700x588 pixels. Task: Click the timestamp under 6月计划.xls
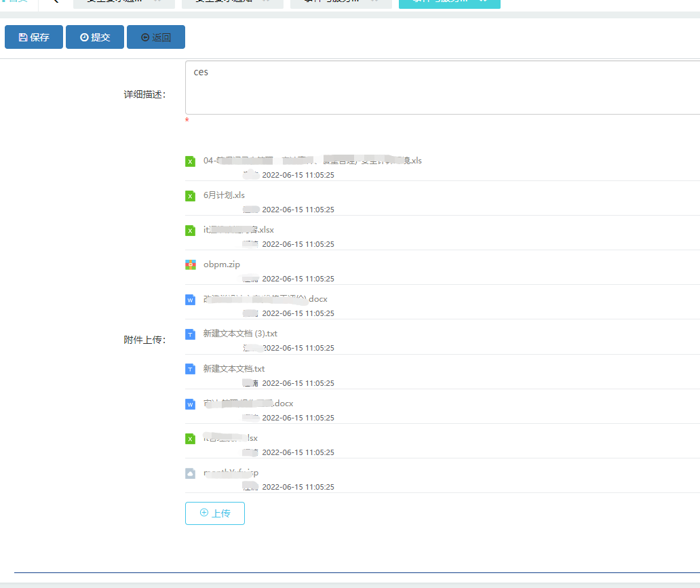pyautogui.click(x=298, y=210)
